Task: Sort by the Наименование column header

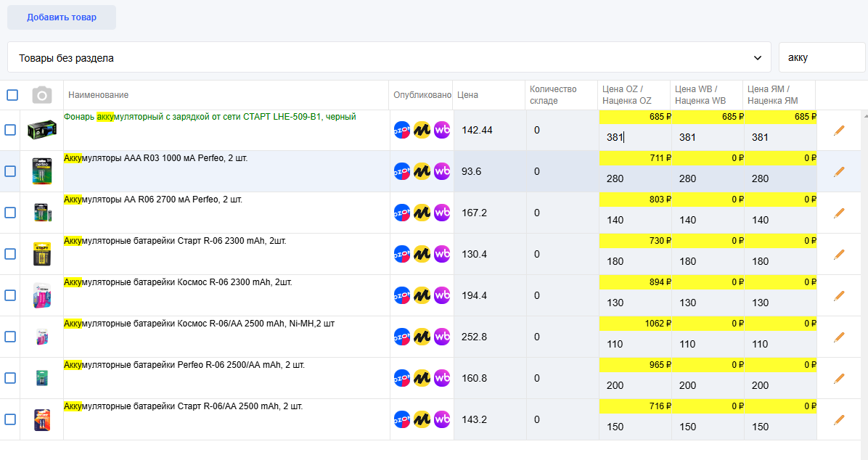Action: click(x=99, y=95)
